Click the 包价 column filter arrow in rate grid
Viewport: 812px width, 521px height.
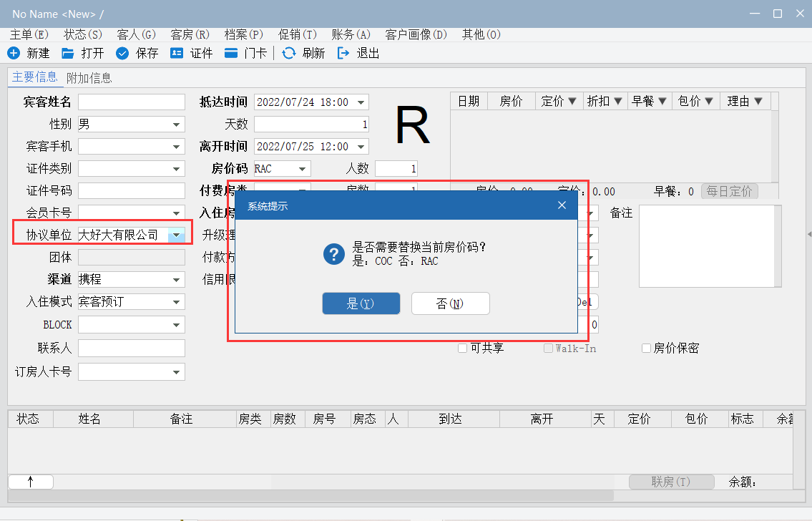click(709, 101)
